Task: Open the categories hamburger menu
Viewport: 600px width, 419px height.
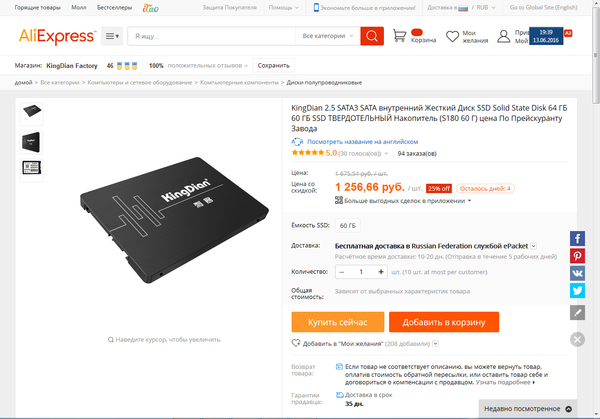Action: 112,36
